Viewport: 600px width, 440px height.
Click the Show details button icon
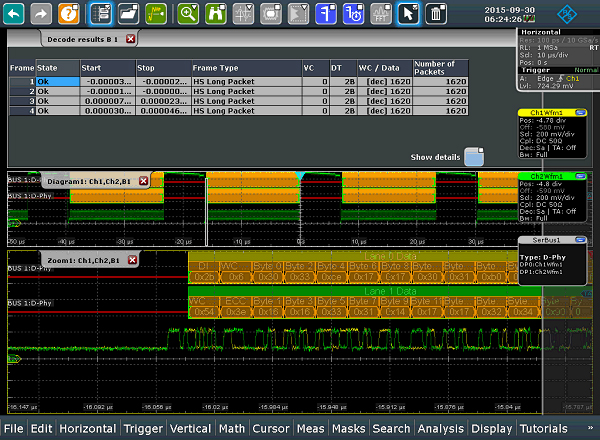pos(474,157)
